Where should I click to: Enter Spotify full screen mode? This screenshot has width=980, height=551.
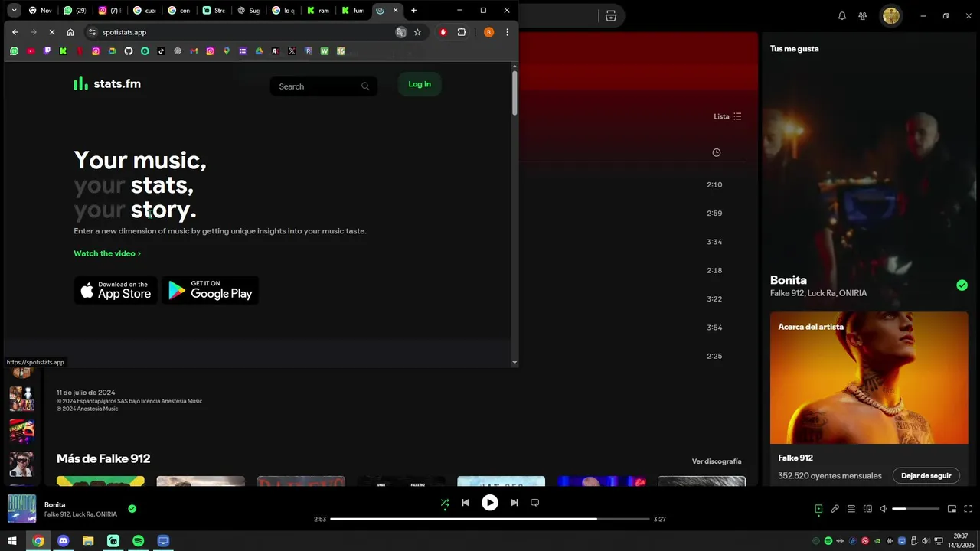click(969, 509)
